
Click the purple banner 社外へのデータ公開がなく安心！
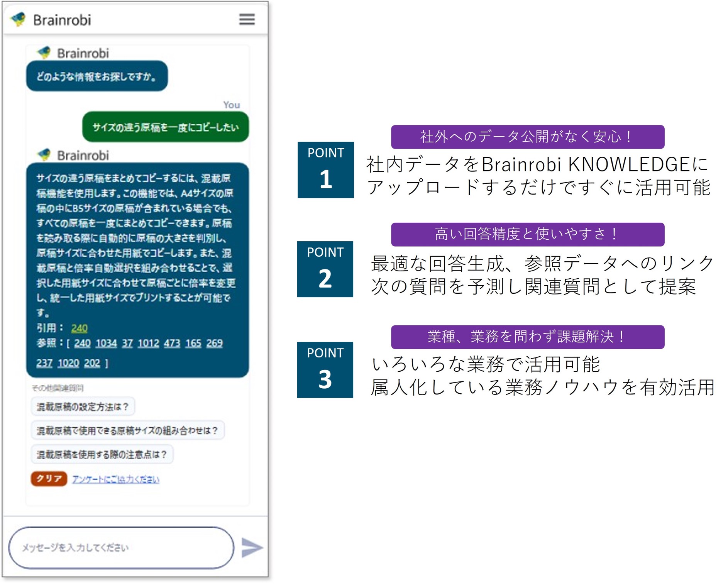(x=528, y=137)
